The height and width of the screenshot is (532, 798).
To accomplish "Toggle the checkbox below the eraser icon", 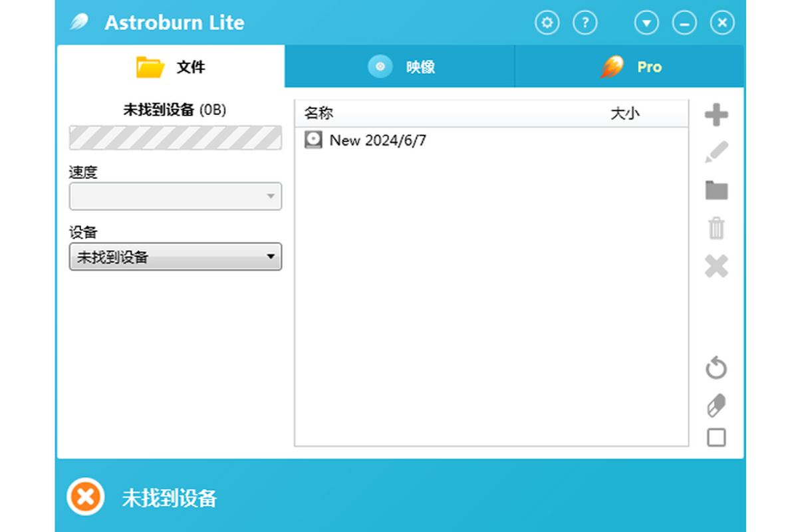I will pyautogui.click(x=716, y=438).
